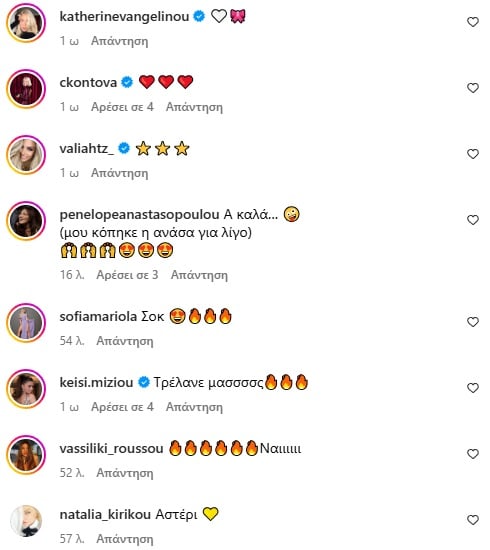The image size is (490, 550).
Task: Open likes list 'Αρέσει σε 4' under ckontova
Action: coord(122,107)
